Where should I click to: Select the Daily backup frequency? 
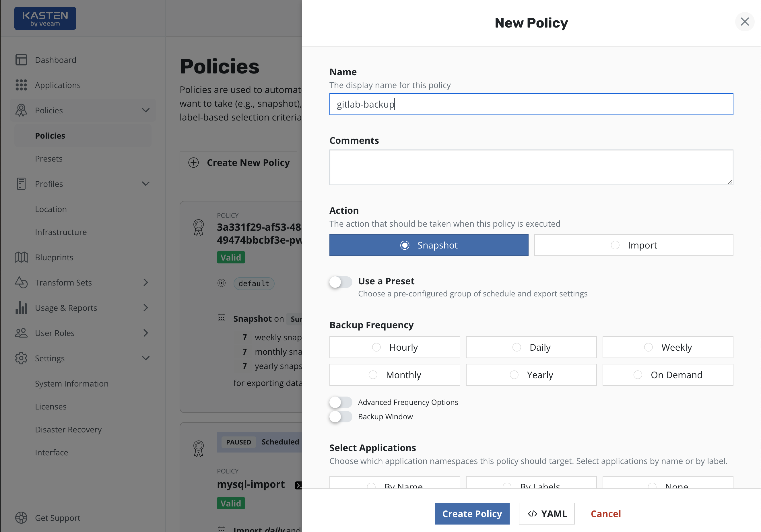[531, 347]
